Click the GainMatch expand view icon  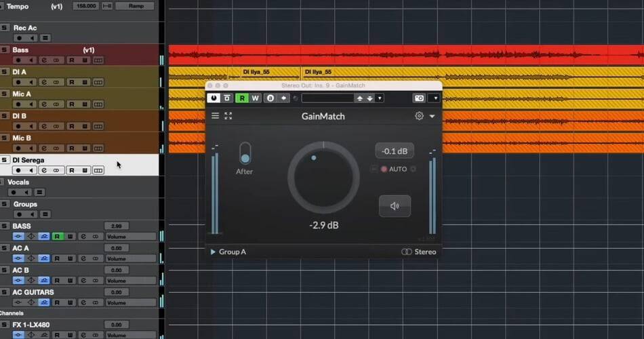pos(228,116)
